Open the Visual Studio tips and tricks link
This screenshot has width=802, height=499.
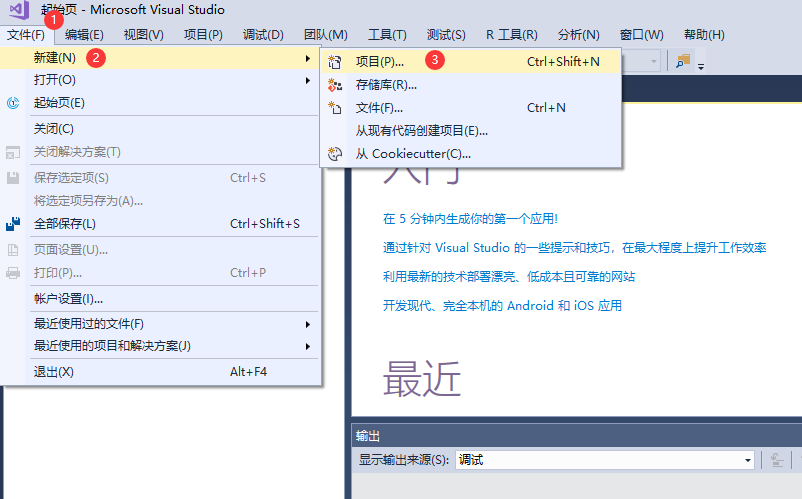point(574,248)
